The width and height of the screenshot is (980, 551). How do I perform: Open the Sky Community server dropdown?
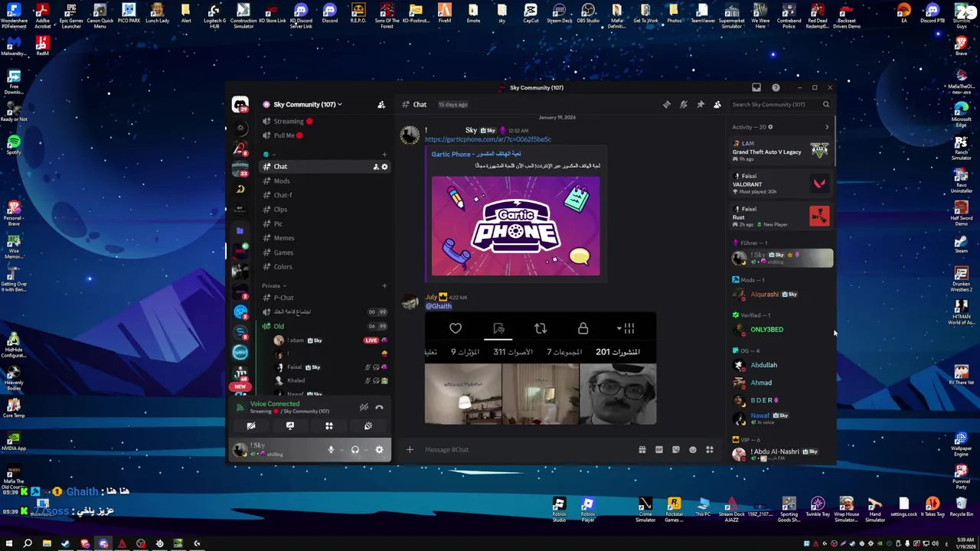(307, 105)
